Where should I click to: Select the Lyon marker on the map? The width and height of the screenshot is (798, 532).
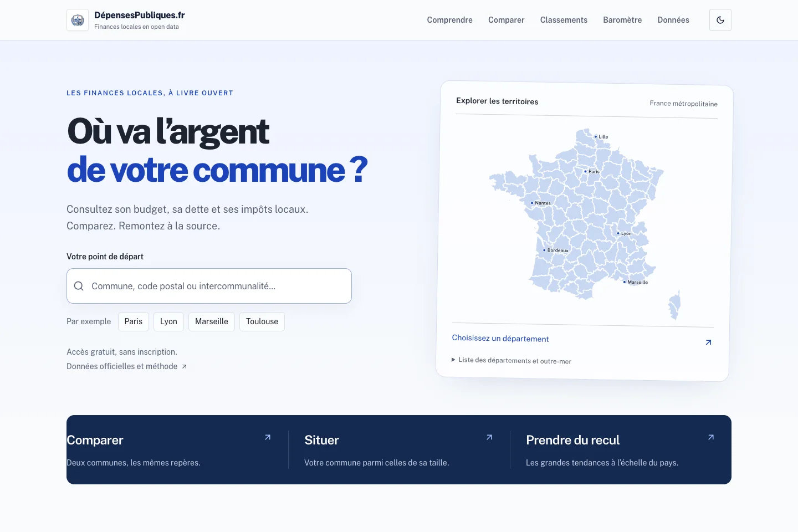(618, 233)
